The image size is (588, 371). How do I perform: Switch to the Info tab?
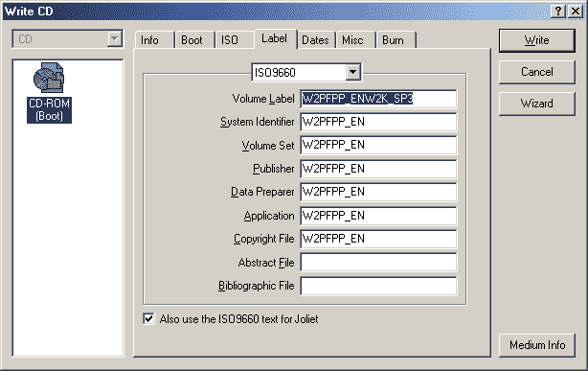(x=154, y=40)
